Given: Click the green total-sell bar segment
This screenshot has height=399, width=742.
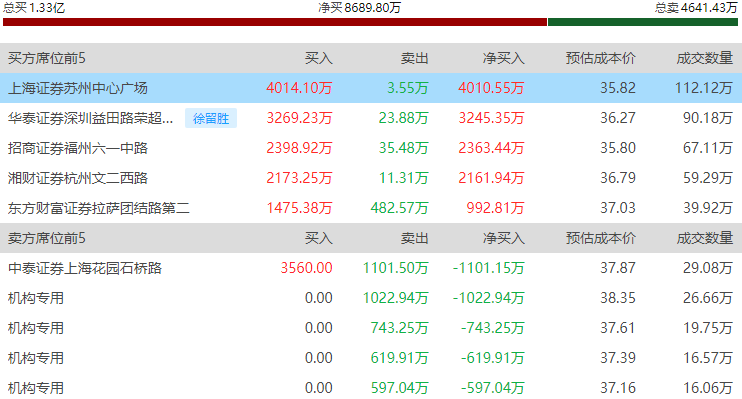Looking at the screenshot, I should [643, 22].
